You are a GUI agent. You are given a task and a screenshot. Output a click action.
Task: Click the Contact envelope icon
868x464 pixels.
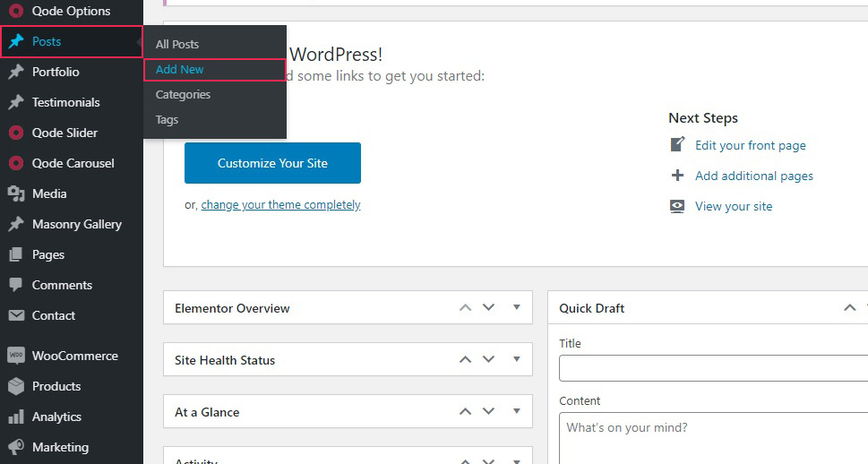click(16, 315)
